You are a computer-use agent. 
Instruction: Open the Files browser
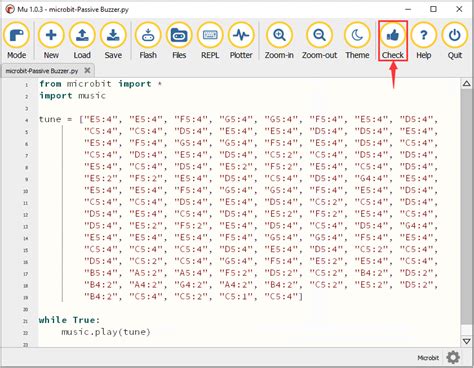[179, 41]
